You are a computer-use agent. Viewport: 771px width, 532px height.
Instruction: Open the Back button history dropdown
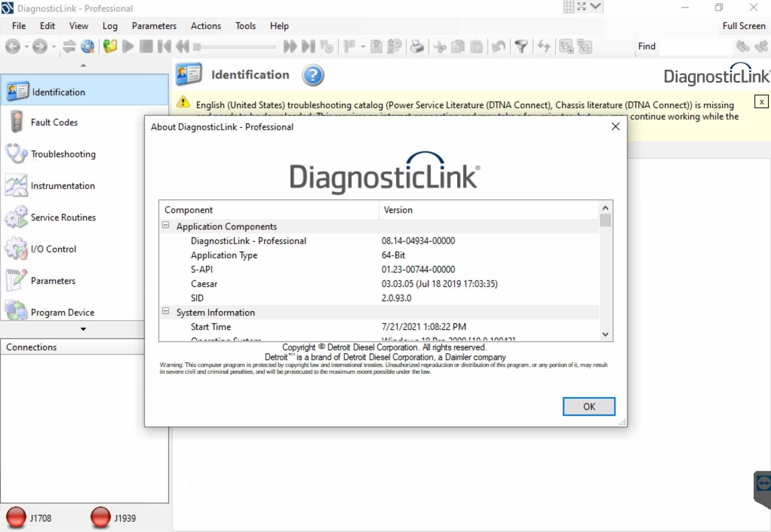[26, 47]
